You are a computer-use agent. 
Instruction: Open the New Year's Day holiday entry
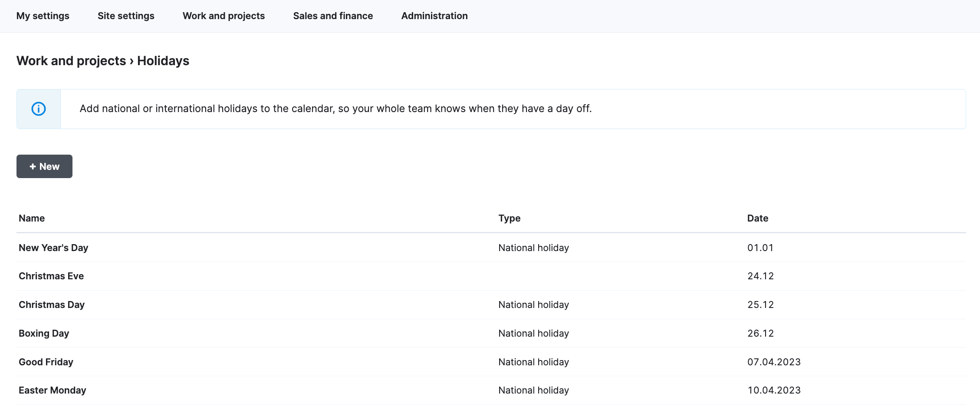(x=53, y=247)
